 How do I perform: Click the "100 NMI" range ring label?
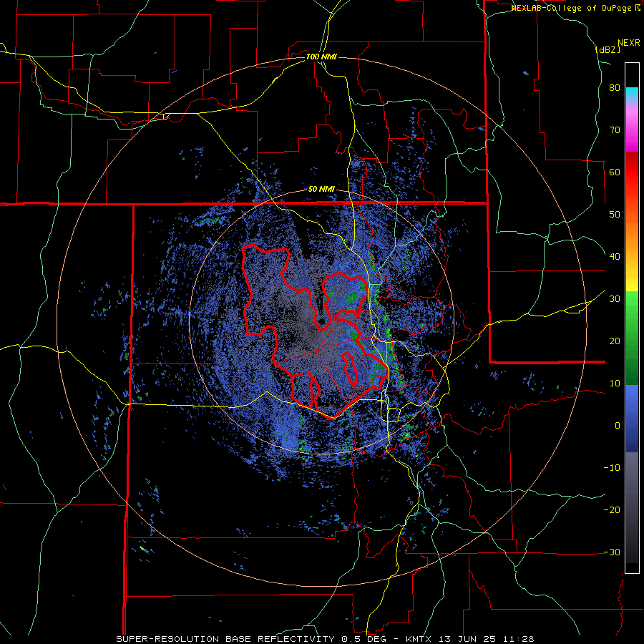321,57
